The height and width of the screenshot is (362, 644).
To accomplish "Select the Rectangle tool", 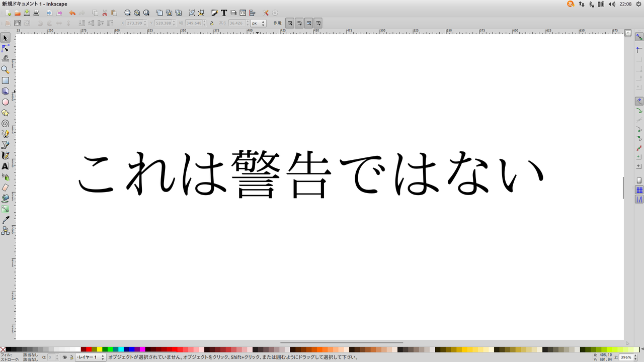I will tap(5, 80).
